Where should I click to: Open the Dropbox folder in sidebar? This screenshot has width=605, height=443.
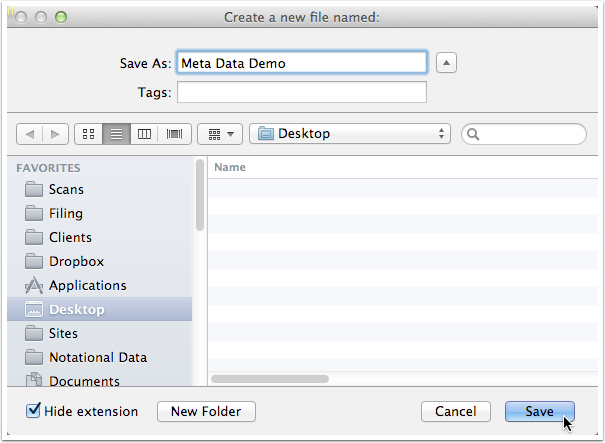(100, 261)
